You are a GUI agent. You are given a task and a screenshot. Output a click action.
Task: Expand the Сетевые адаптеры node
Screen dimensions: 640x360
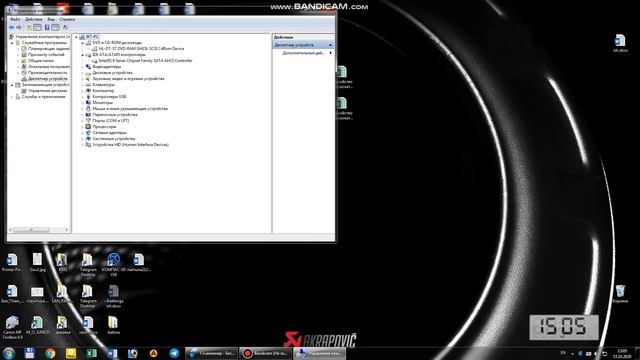pyautogui.click(x=82, y=133)
